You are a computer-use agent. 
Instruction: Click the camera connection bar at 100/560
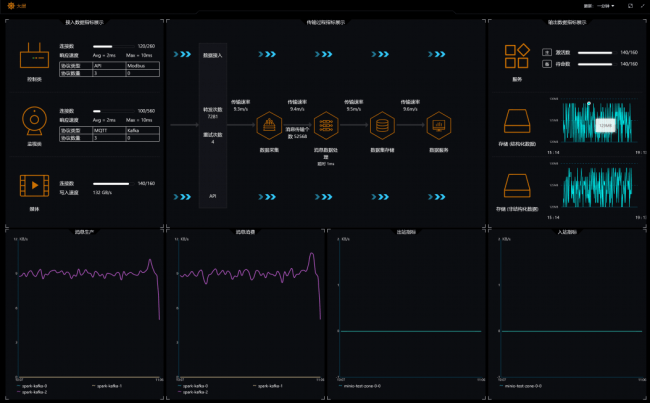point(113,111)
